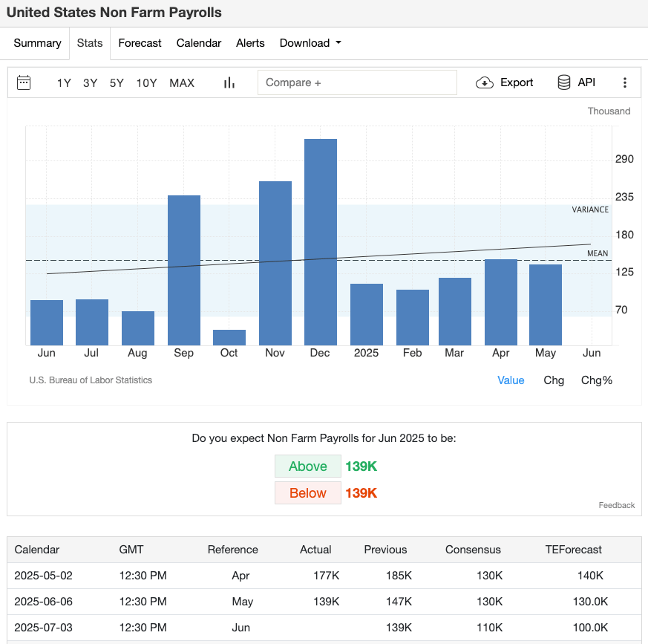Click the Below 139K button
Viewport: 648px width, 644px height.
click(307, 492)
